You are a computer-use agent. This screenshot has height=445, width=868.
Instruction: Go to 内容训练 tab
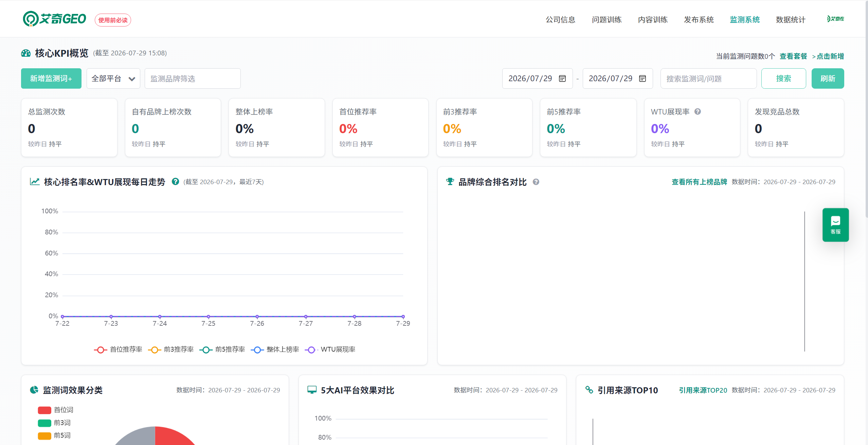(653, 20)
